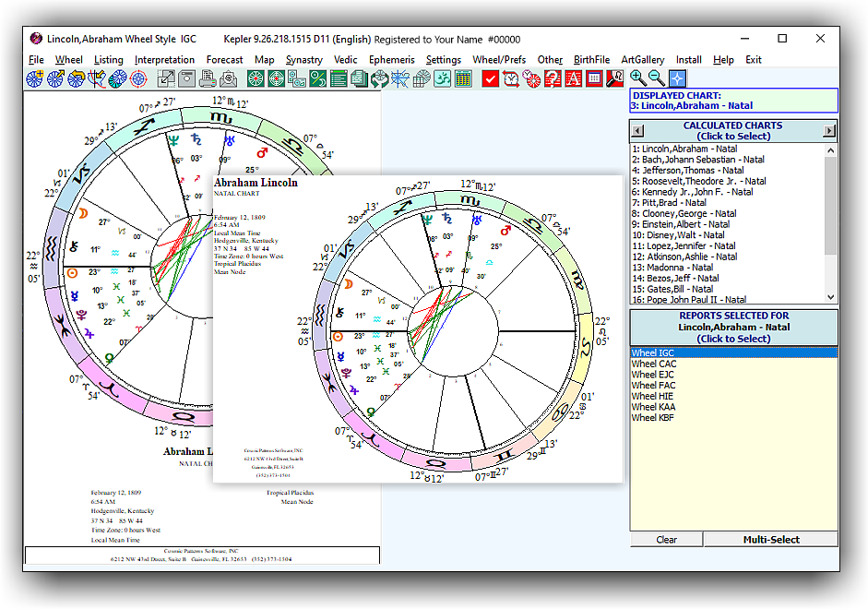Click the email envelope toolbar icon
The height and width of the screenshot is (609, 868).
[228, 79]
